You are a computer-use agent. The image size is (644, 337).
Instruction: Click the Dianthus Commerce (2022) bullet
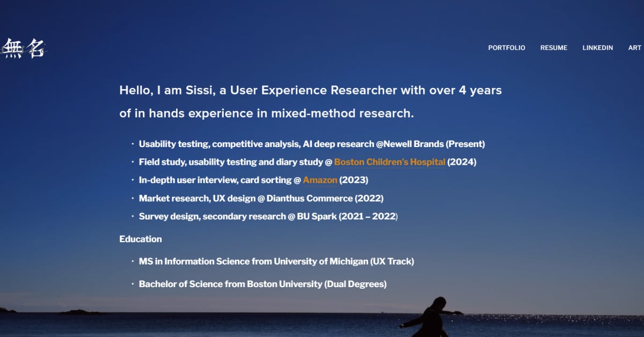261,198
